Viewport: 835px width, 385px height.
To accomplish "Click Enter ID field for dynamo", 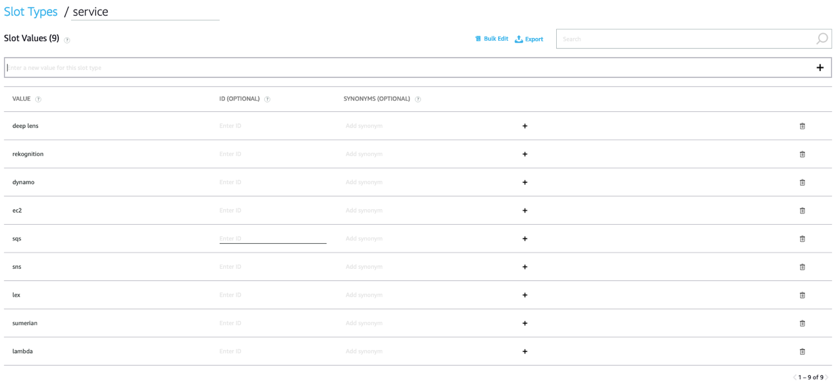I will click(273, 182).
